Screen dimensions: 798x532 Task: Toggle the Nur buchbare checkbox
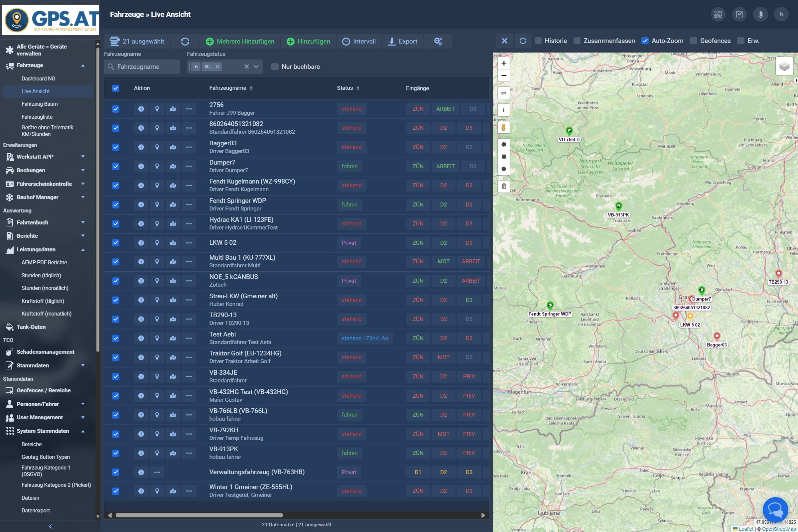[275, 67]
